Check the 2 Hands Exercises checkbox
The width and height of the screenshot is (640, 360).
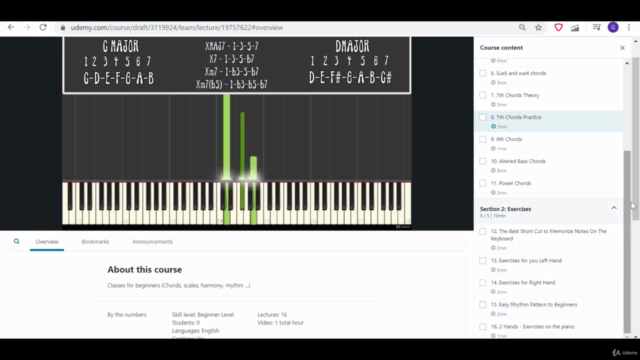tap(483, 327)
